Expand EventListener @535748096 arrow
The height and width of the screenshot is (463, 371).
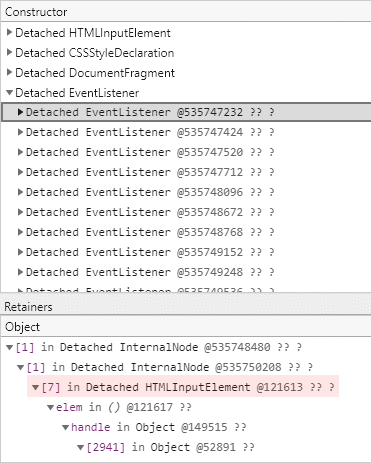coord(20,192)
